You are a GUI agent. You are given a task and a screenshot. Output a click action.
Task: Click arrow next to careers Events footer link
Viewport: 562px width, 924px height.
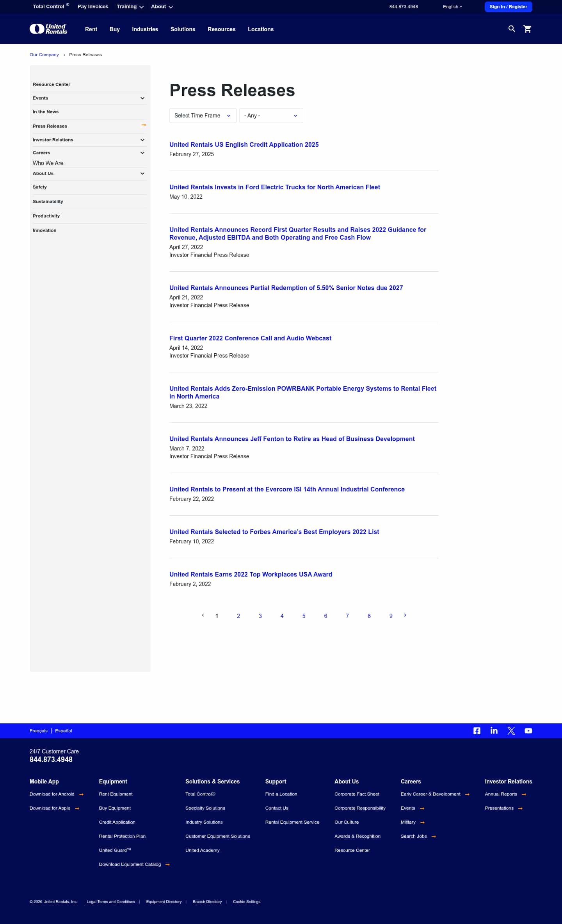[422, 808]
